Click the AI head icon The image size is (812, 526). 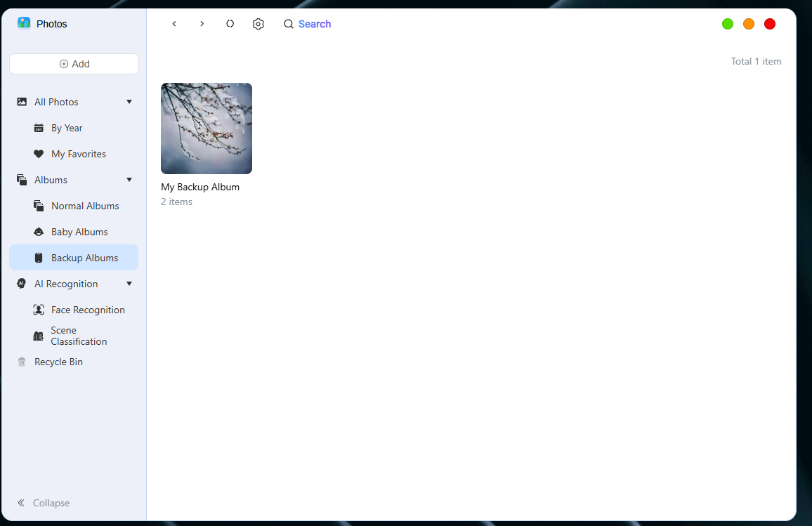21,284
